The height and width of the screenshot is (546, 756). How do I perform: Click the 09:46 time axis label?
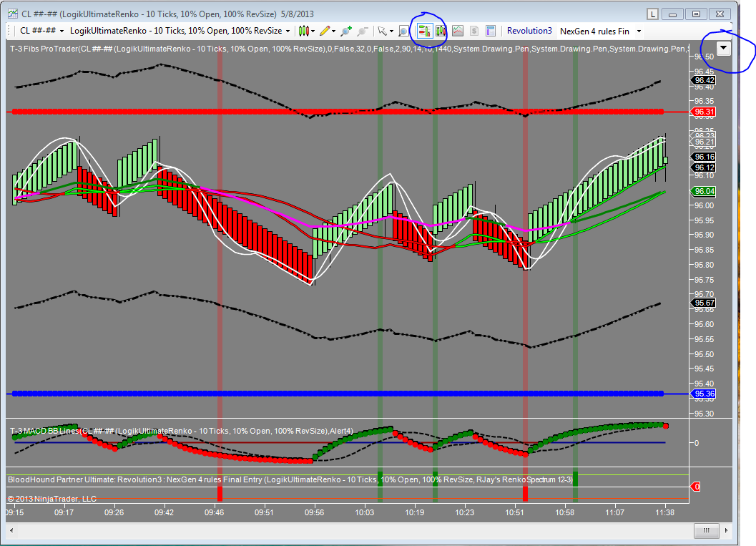(214, 512)
